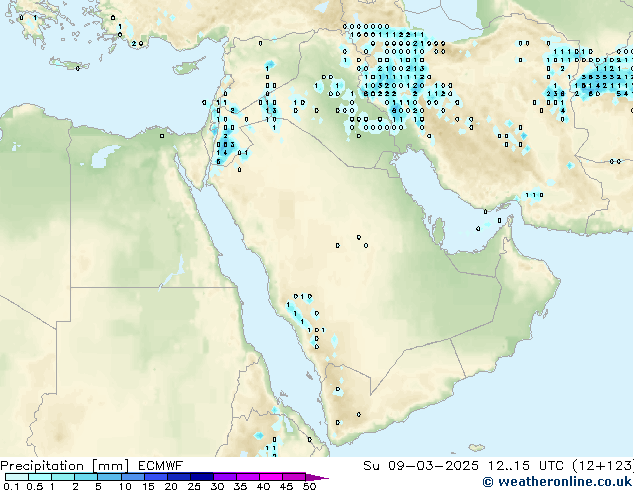Click the 20–25 mm dark blue swatch
Screen dimensions: 634x490
[178, 477]
